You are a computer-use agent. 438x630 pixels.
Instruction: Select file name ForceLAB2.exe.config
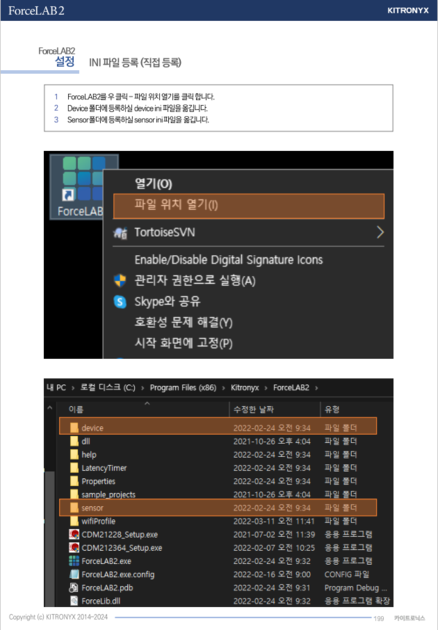(118, 575)
